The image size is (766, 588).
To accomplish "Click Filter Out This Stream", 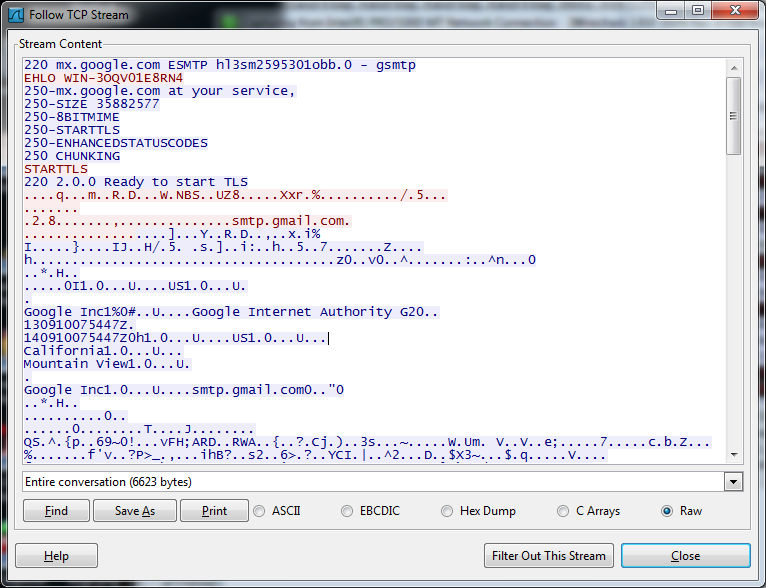I will click(548, 556).
